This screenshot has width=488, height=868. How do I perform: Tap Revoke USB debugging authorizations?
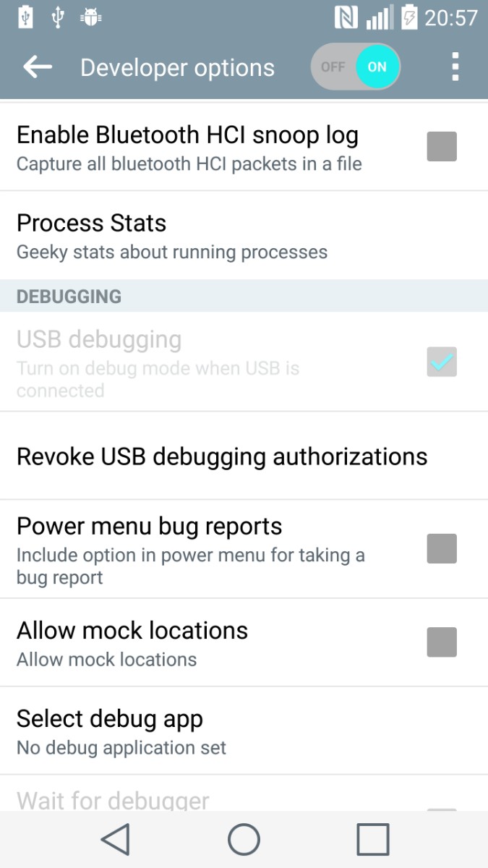coord(222,456)
